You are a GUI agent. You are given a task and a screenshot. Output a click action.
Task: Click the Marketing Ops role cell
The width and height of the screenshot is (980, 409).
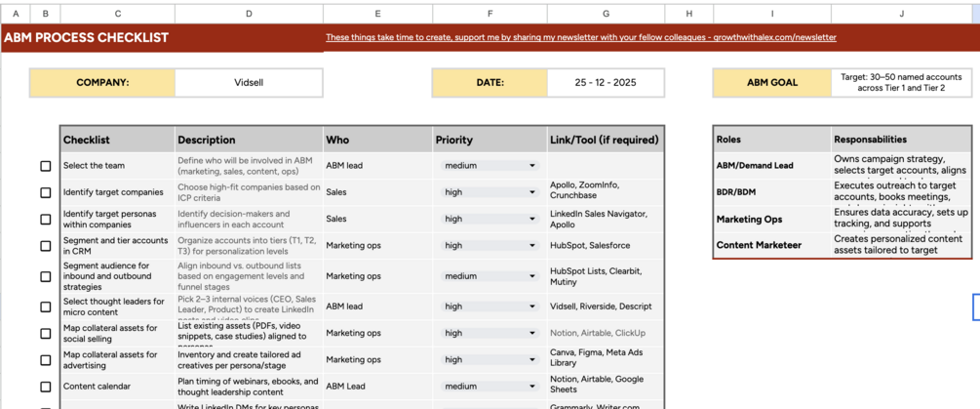[772, 220]
